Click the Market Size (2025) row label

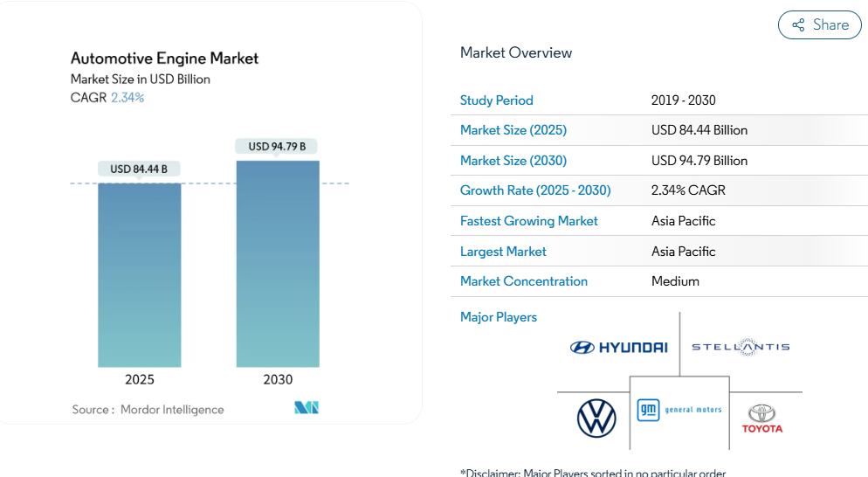click(513, 130)
